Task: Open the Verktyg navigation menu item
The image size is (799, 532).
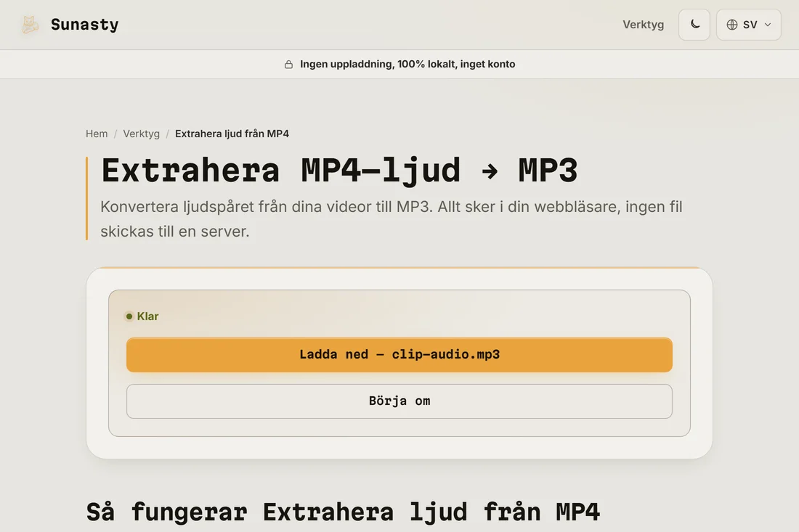Action: (643, 25)
